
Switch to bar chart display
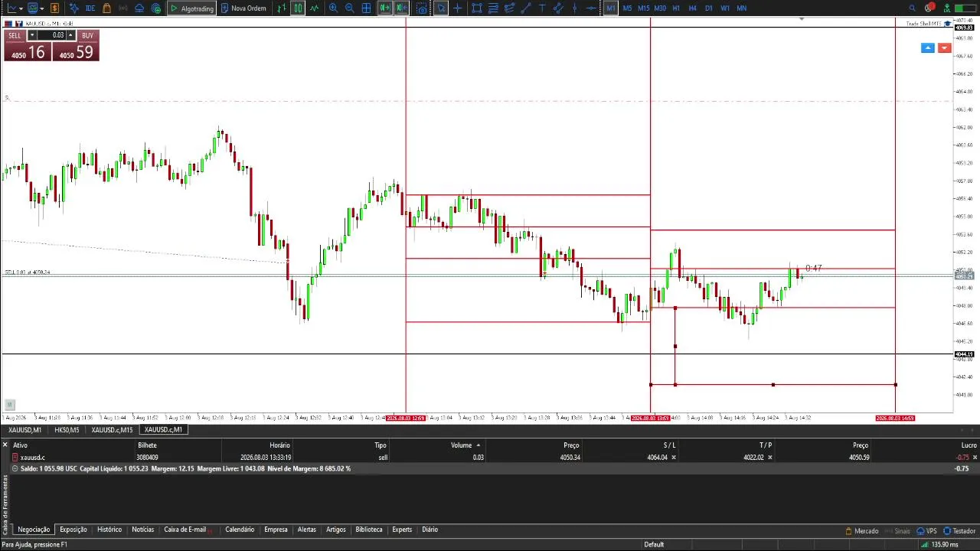click(282, 8)
